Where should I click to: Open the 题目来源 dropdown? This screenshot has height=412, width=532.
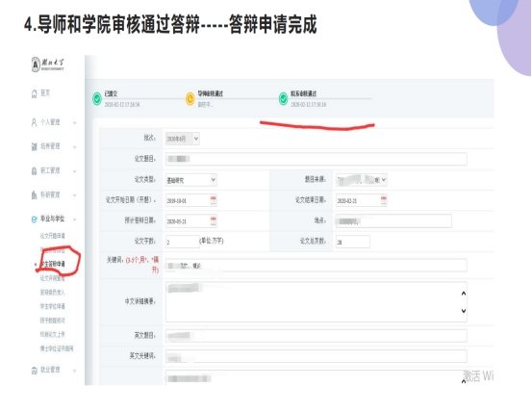pyautogui.click(x=362, y=180)
